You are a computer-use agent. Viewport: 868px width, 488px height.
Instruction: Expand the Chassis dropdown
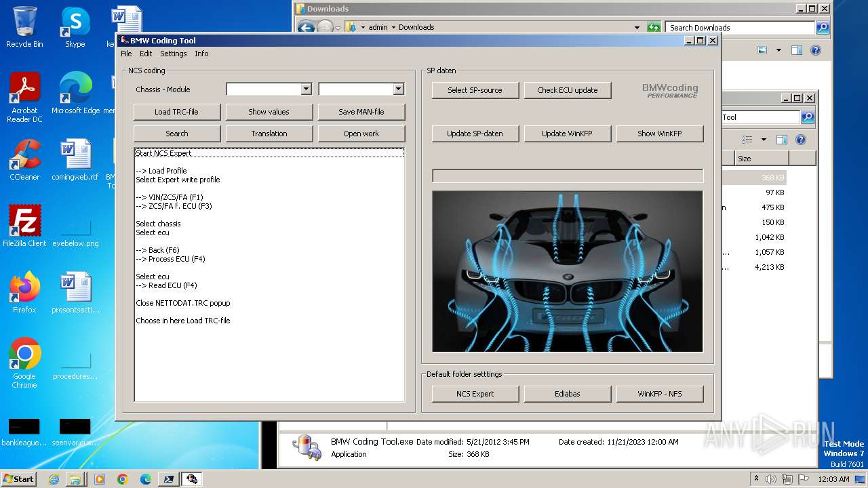(x=306, y=89)
